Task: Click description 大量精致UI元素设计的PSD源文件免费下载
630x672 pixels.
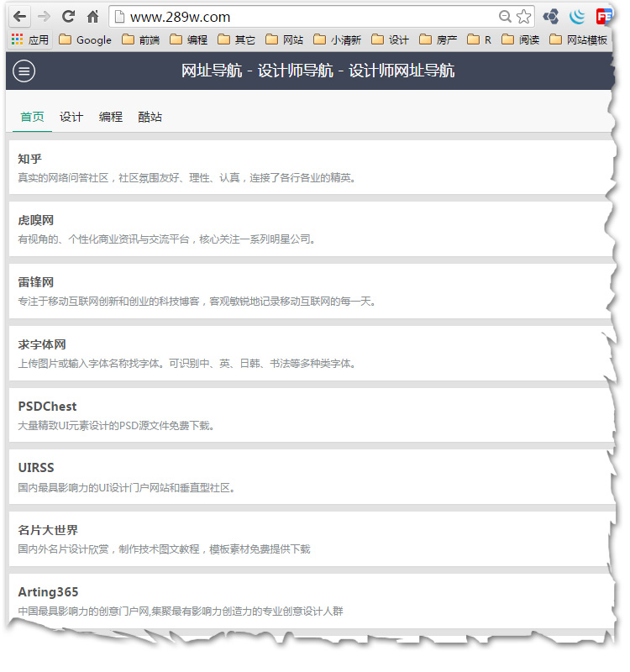Action: [x=116, y=425]
